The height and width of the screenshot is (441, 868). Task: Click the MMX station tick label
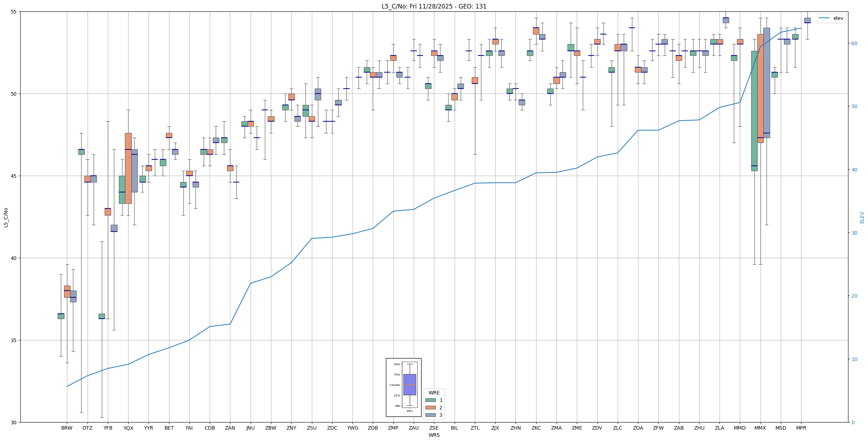pos(760,428)
